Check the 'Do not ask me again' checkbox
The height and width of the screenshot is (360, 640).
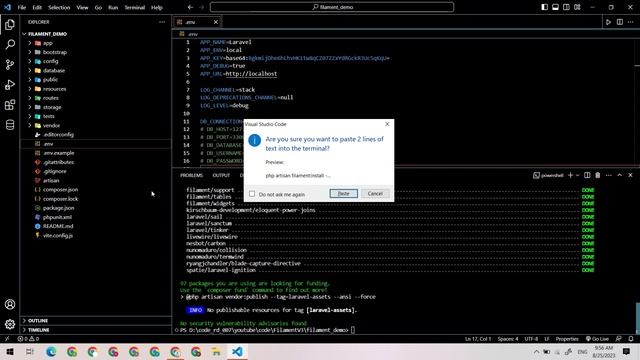click(x=252, y=194)
